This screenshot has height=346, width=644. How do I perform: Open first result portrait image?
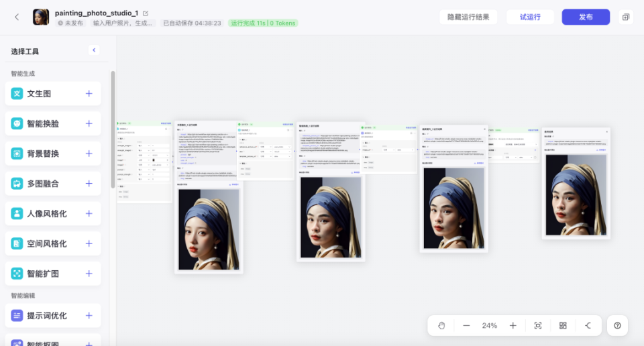(209, 229)
